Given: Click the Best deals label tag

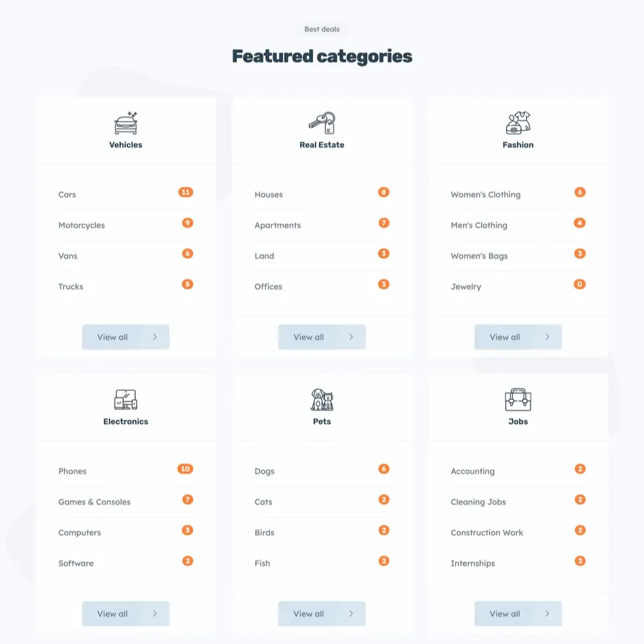Looking at the screenshot, I should coord(322,29).
